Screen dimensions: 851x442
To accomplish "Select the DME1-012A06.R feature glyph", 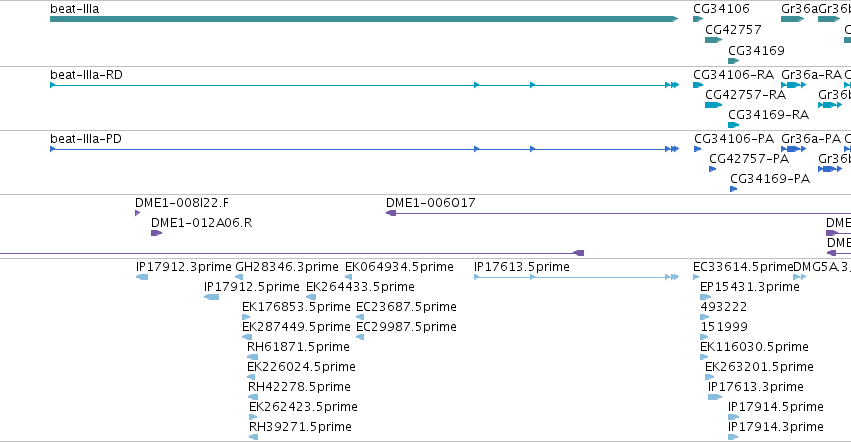I will (x=156, y=233).
